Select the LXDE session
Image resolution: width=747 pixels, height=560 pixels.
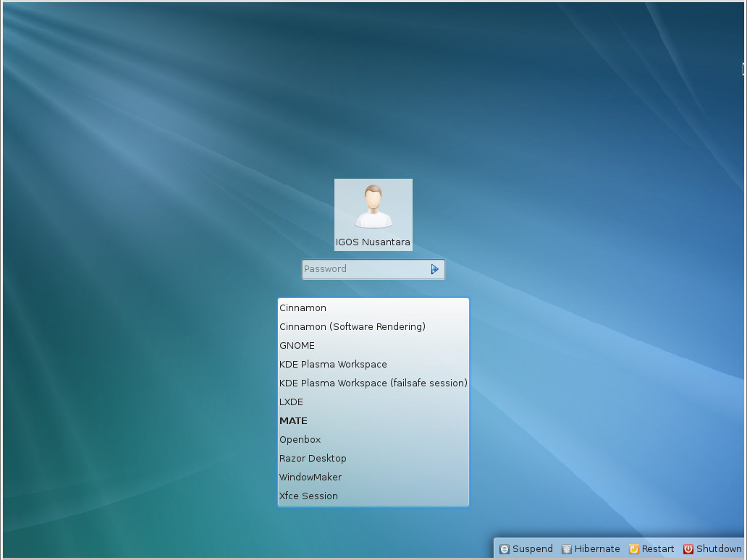point(373,402)
